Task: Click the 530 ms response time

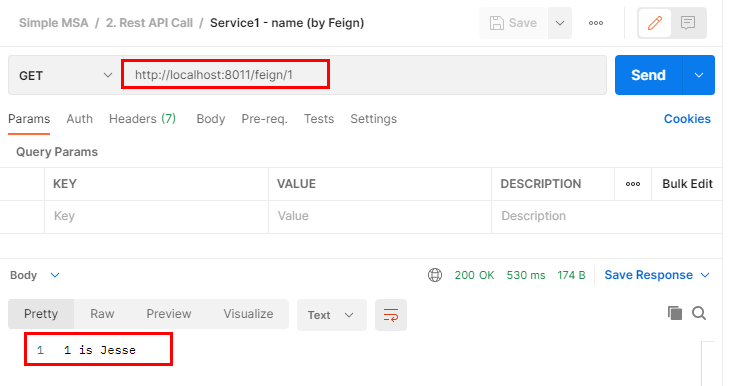Action: (x=526, y=275)
